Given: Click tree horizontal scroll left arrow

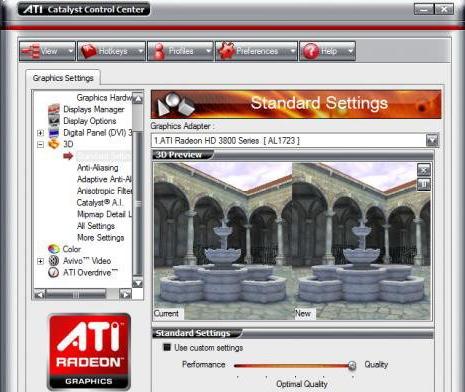Looking at the screenshot, I should click(39, 294).
